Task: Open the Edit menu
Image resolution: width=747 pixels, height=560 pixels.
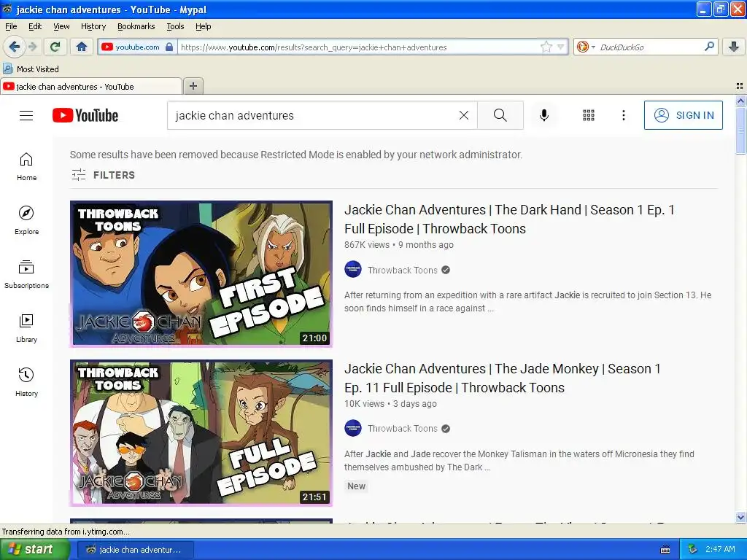Action: tap(35, 26)
